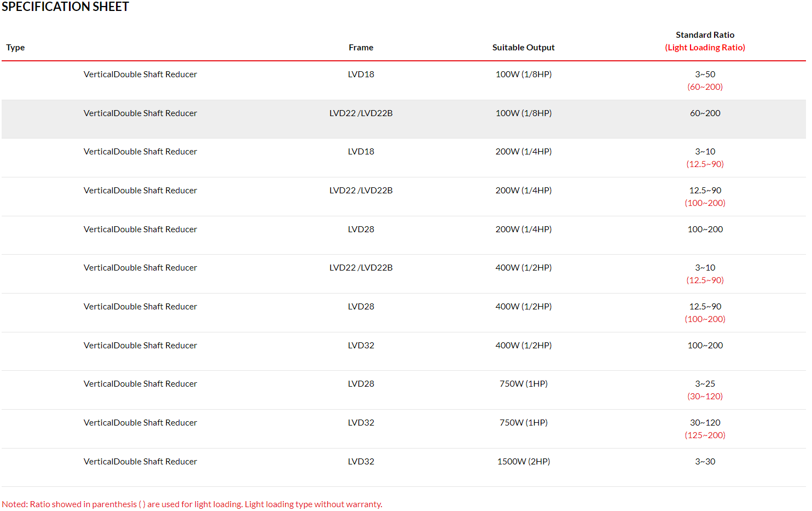Select the Type column header

click(x=15, y=48)
